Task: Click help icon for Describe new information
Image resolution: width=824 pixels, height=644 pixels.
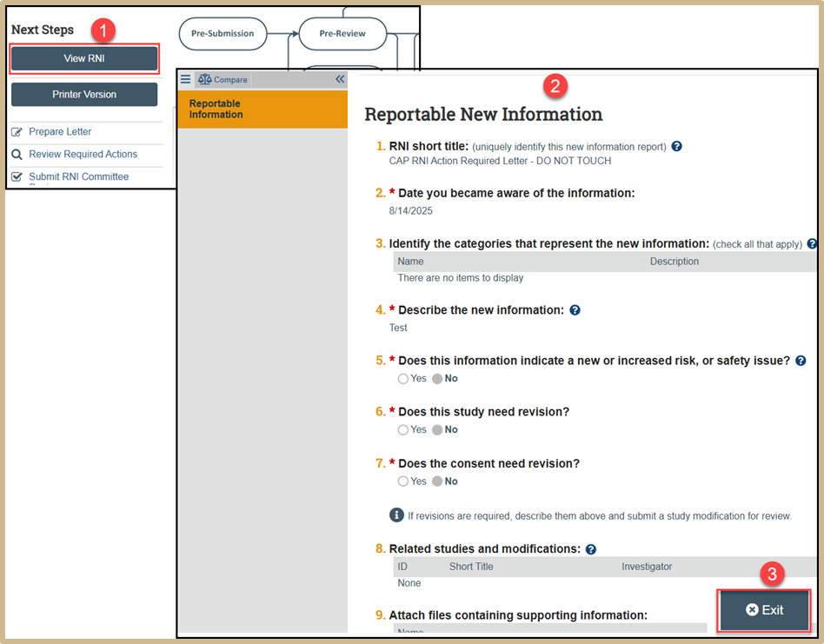Action: coord(575,310)
